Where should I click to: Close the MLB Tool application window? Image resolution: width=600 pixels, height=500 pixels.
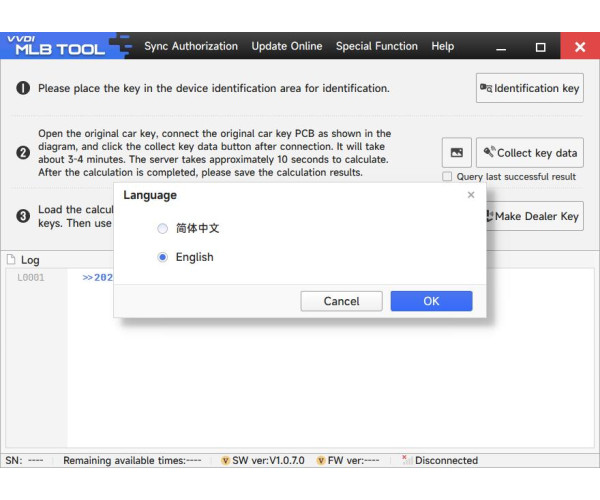580,46
